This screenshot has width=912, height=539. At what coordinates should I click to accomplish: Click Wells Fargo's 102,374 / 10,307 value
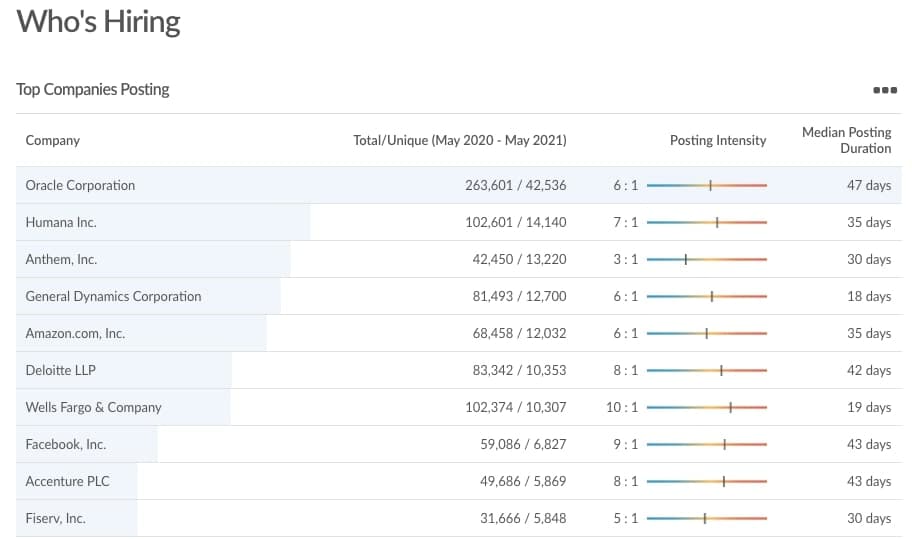pyautogui.click(x=515, y=407)
